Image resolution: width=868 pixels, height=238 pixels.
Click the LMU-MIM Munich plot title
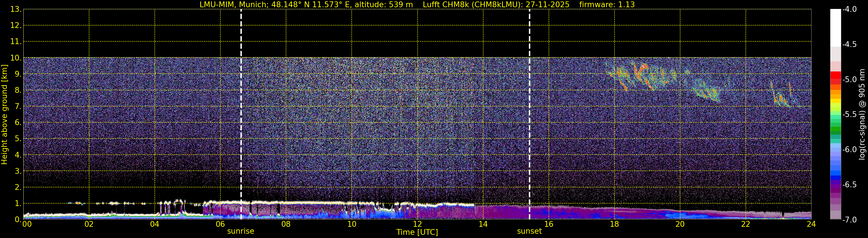tap(306, 5)
